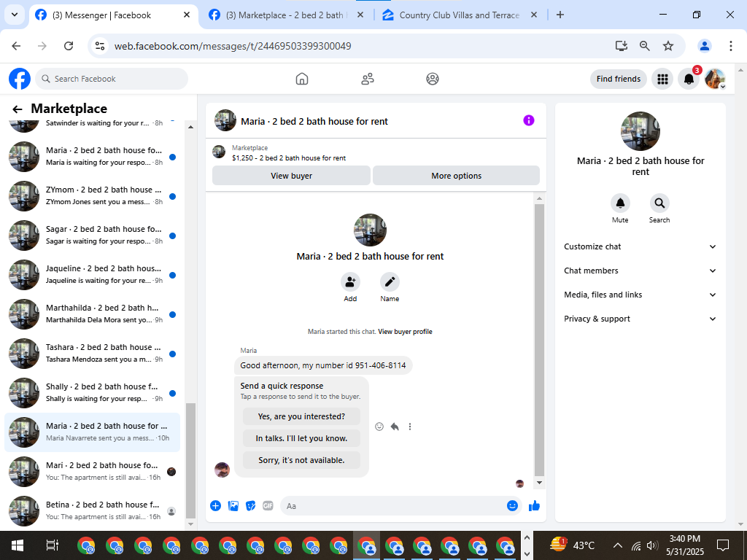Open Task View on the taskbar
747x560 pixels.
coord(52,545)
